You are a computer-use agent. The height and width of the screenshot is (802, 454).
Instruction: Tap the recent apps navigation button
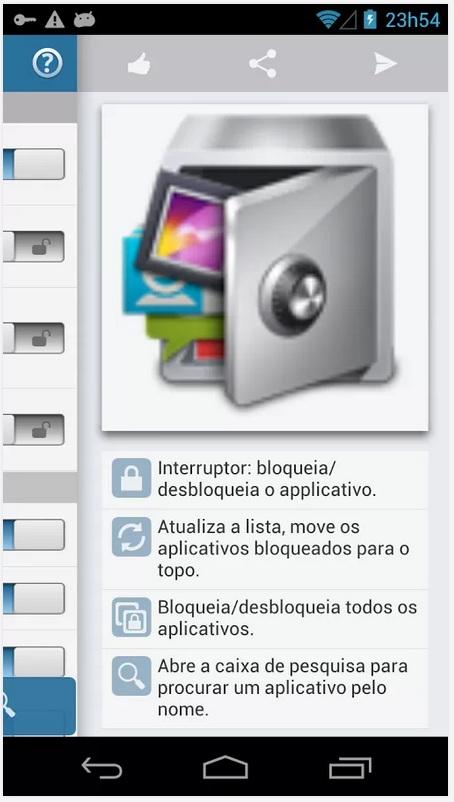(x=350, y=768)
